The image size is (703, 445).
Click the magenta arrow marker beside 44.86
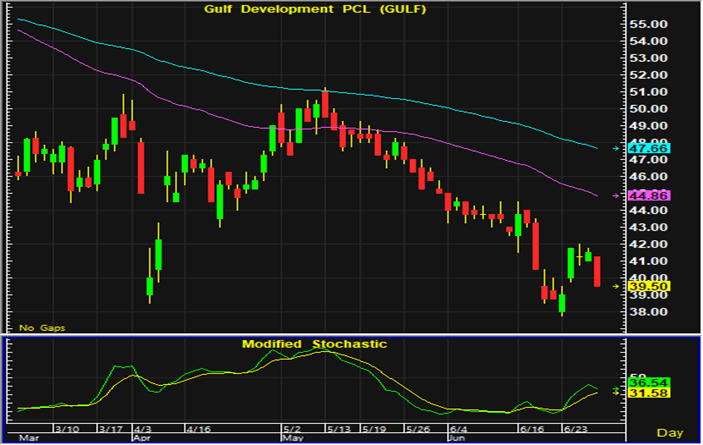pyautogui.click(x=614, y=196)
